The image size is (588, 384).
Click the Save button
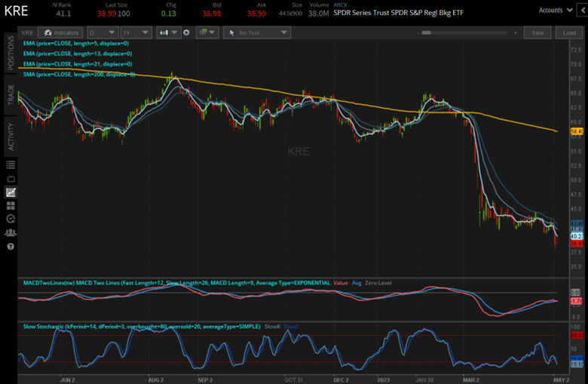point(537,32)
